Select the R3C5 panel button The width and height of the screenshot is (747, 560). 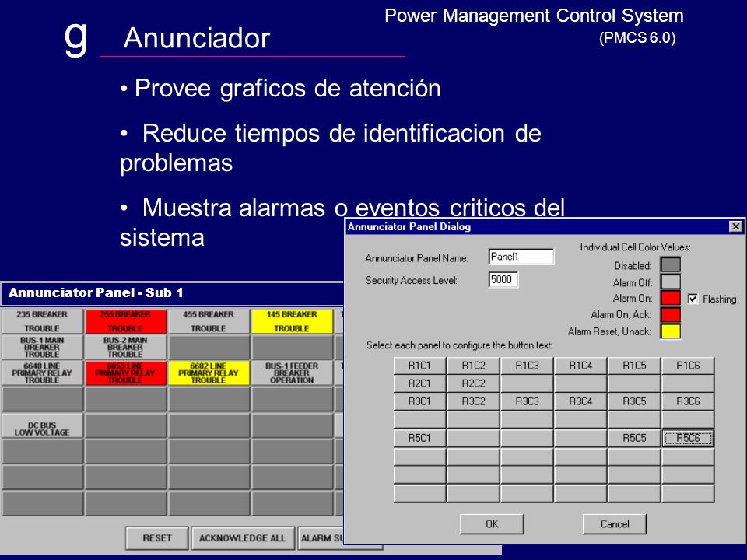(x=635, y=401)
